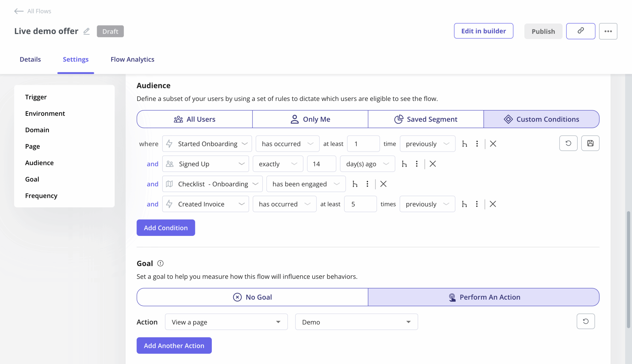Open the Goal info tooltip icon
The width and height of the screenshot is (632, 364).
click(160, 263)
